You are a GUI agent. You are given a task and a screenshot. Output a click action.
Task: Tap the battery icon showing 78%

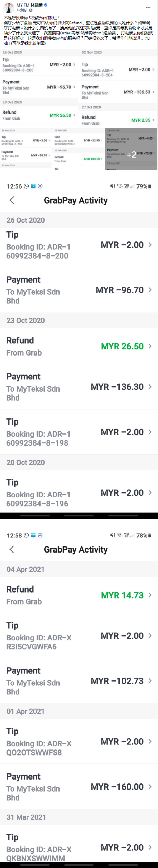150,535
